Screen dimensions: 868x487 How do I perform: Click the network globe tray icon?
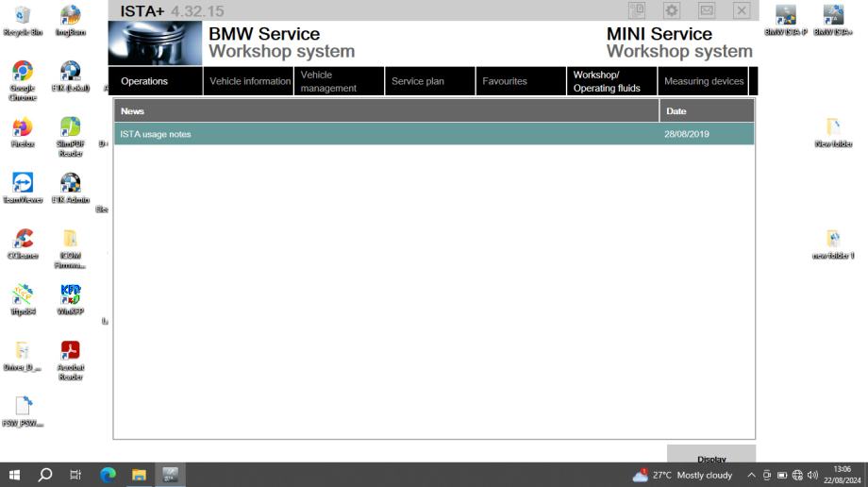pyautogui.click(x=797, y=475)
